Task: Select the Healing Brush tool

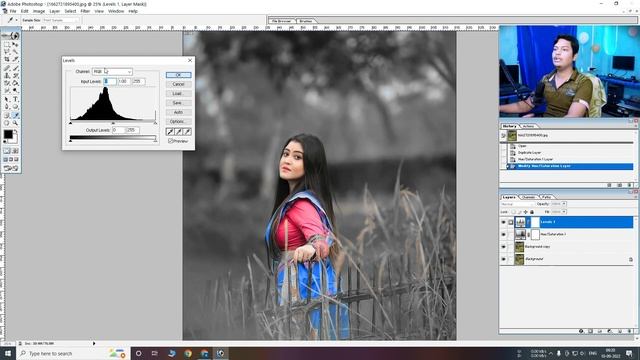Action: click(x=7, y=68)
